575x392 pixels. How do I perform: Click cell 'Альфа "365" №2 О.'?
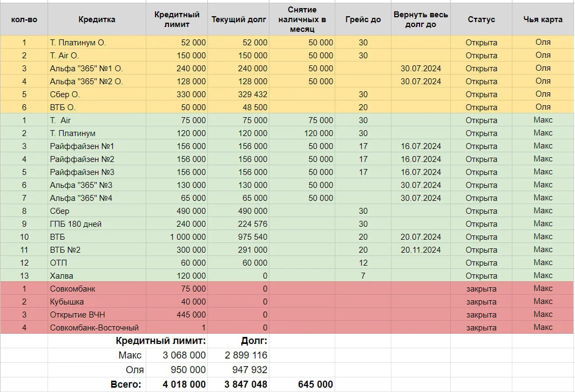point(97,82)
